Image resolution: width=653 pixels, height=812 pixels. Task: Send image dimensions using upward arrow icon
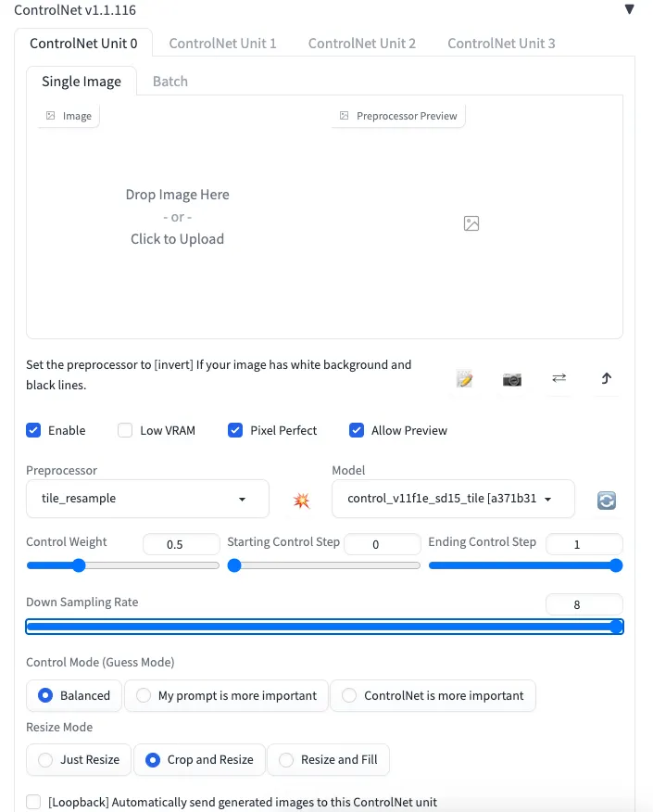click(x=606, y=379)
